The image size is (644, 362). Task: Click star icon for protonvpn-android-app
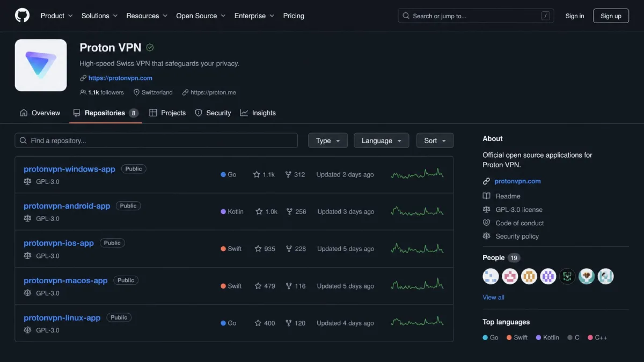coord(259,212)
